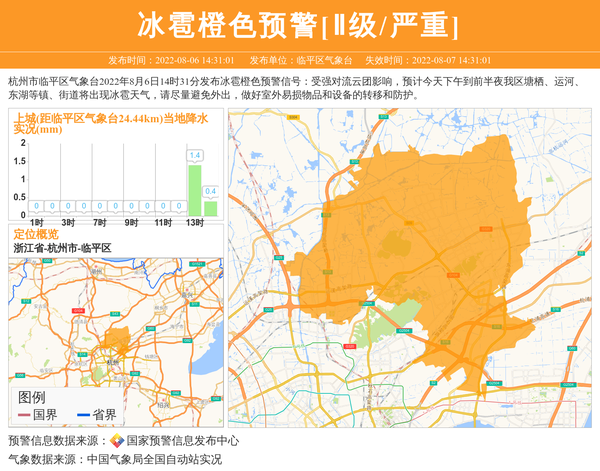Click the 冰雹橙色预警 title banner
This screenshot has height=471, width=600.
point(300,25)
